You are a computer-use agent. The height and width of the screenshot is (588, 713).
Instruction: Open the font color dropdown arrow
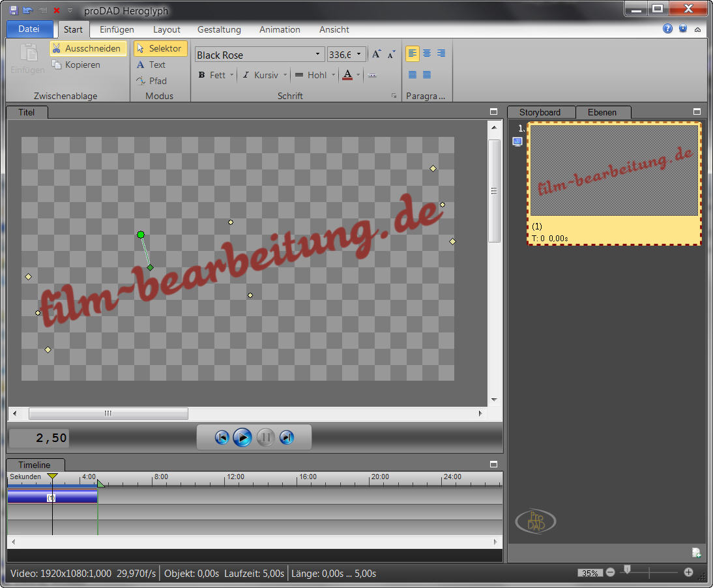pyautogui.click(x=358, y=75)
